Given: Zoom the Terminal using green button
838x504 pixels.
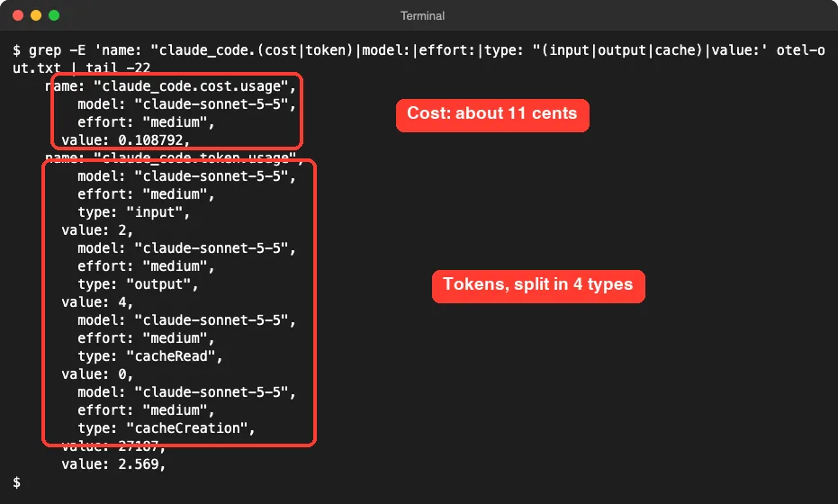Looking at the screenshot, I should coord(54,15).
